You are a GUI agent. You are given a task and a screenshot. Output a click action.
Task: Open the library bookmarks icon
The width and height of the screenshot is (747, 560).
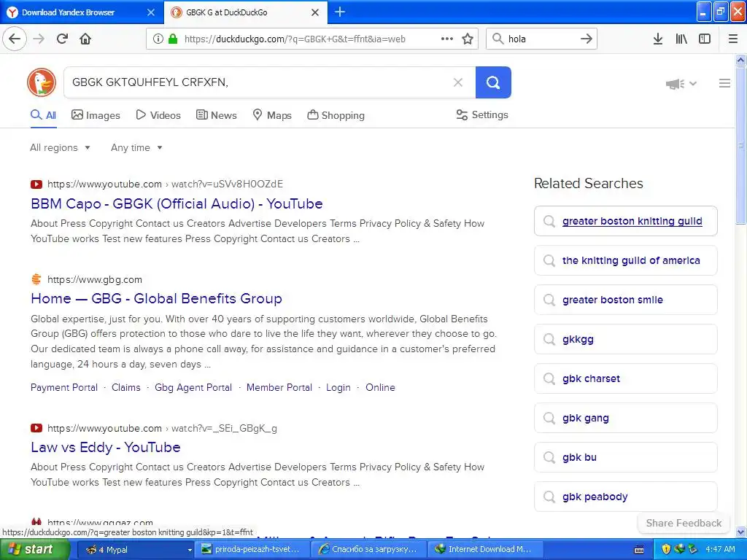(x=681, y=39)
